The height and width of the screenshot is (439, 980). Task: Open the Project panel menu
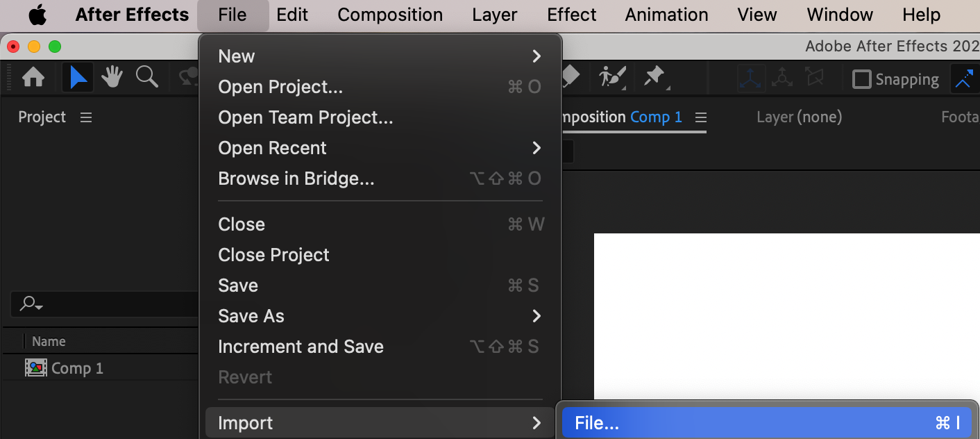(x=86, y=117)
